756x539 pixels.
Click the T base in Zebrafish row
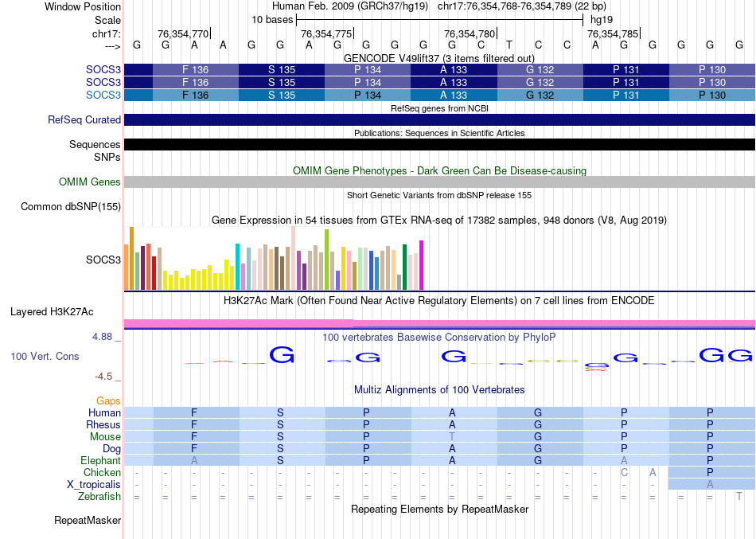(x=739, y=497)
